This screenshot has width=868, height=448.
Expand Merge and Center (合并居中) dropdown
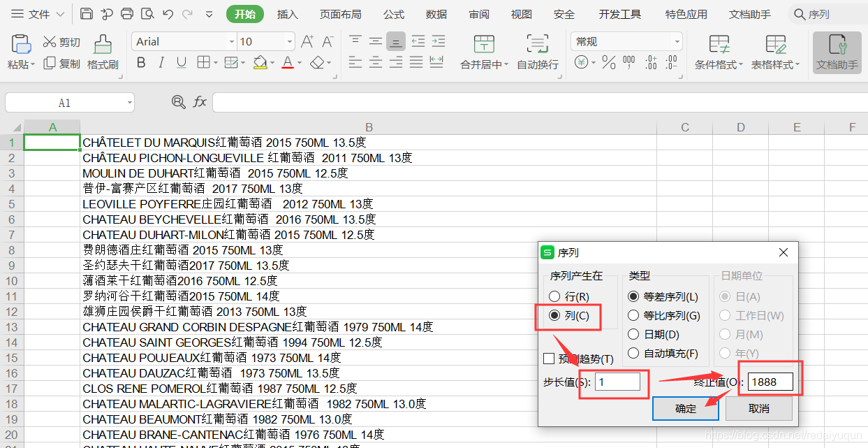point(506,65)
